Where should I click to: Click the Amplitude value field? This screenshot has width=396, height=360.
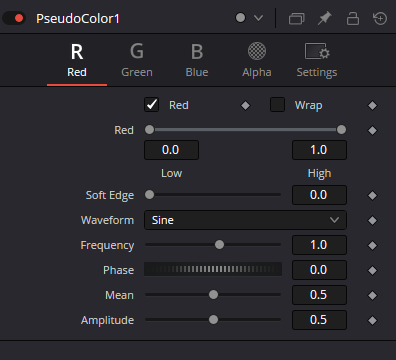[x=319, y=320]
